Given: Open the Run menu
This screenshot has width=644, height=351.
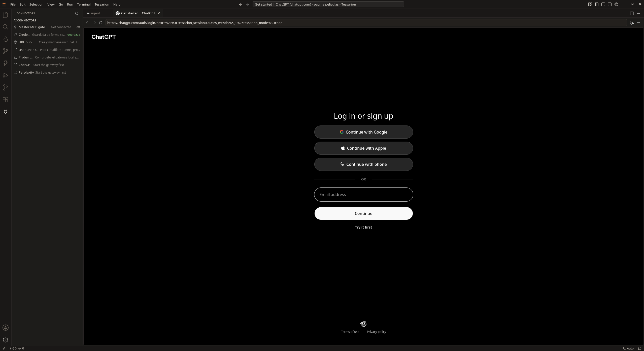Looking at the screenshot, I should (x=70, y=4).
